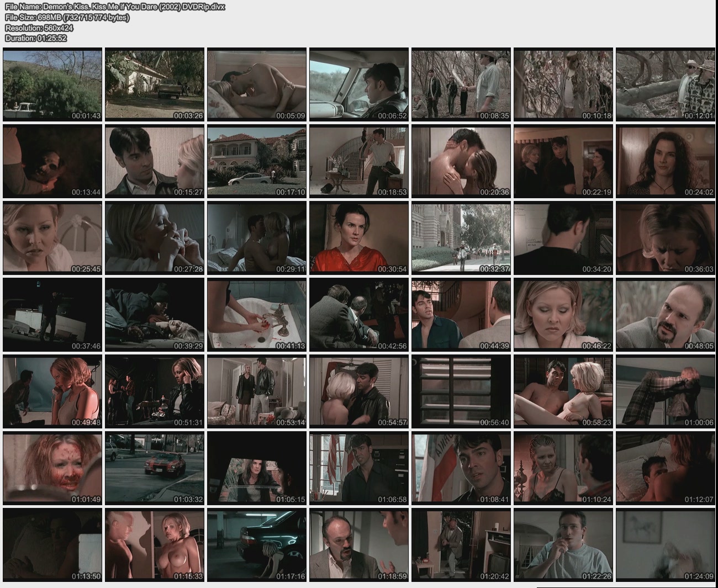Select the dark frame at 01:13:50
The image size is (718, 588).
tap(52, 545)
